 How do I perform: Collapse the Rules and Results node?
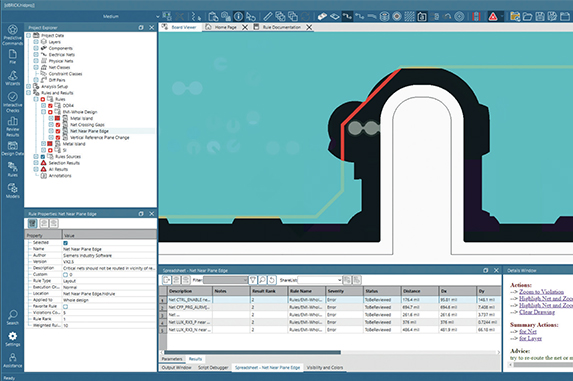pos(29,93)
